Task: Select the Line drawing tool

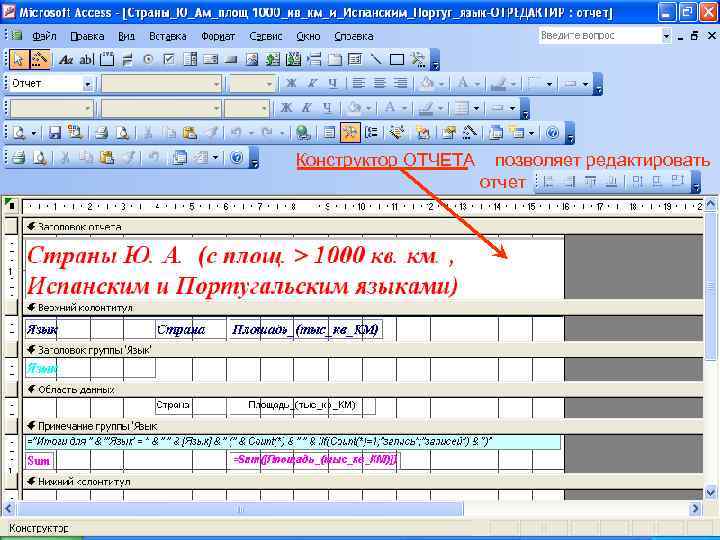Action: click(x=376, y=59)
